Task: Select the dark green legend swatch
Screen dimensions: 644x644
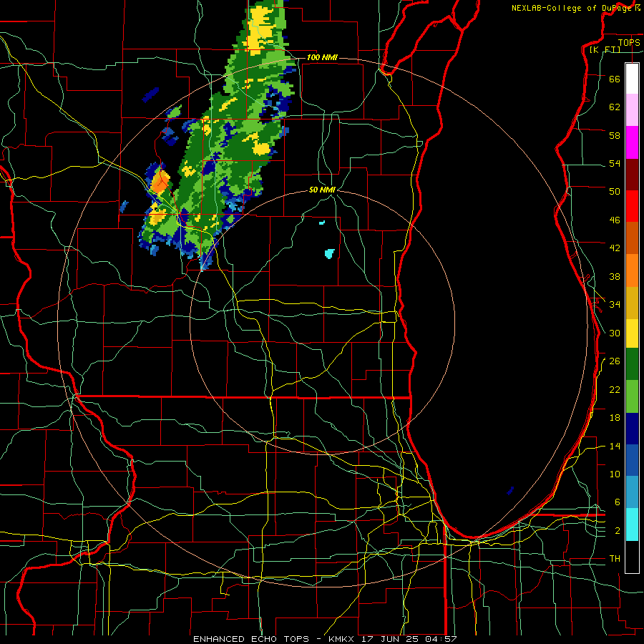Action: pos(632,364)
